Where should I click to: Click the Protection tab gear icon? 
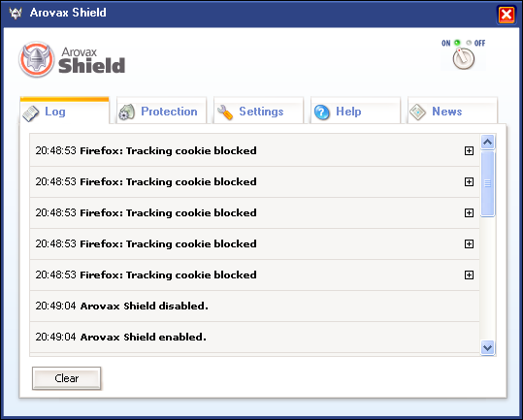click(127, 112)
